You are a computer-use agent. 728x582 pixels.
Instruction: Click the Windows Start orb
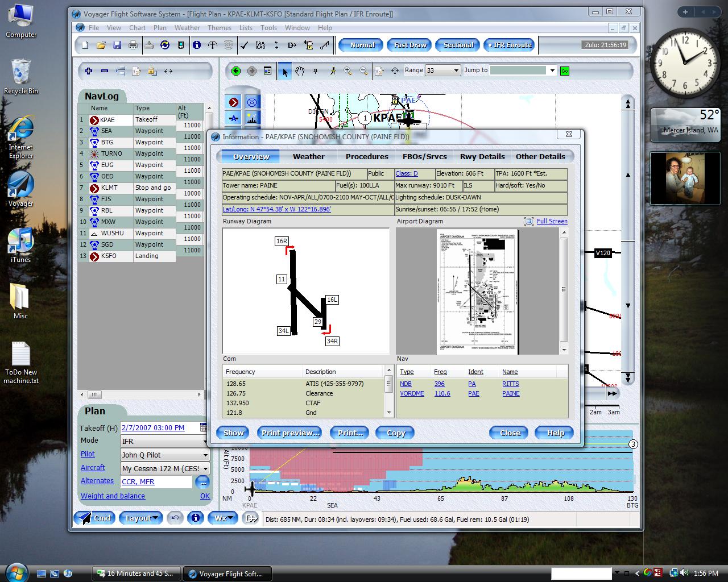tap(15, 572)
